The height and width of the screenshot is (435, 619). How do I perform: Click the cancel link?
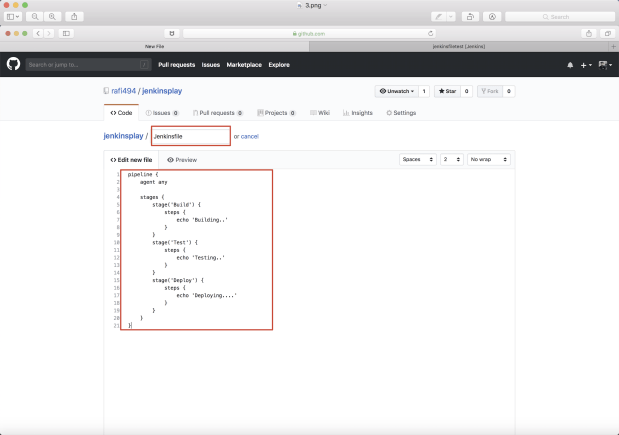coord(249,137)
